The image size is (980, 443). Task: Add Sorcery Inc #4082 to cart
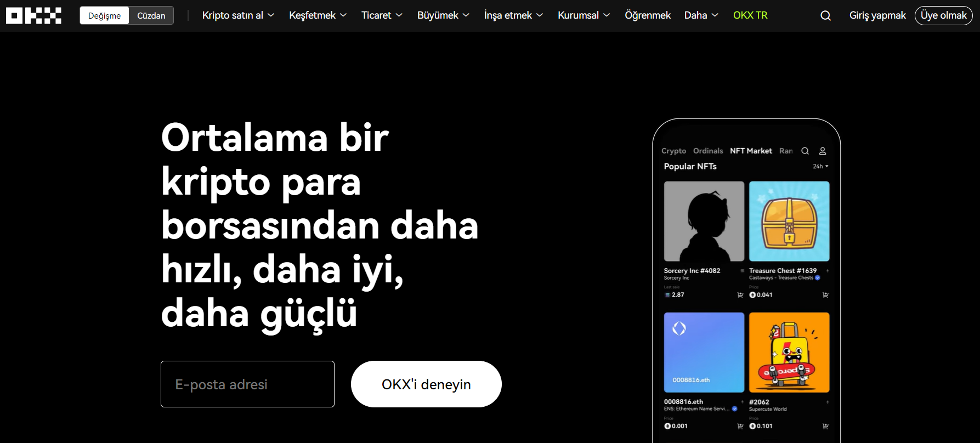click(x=740, y=295)
